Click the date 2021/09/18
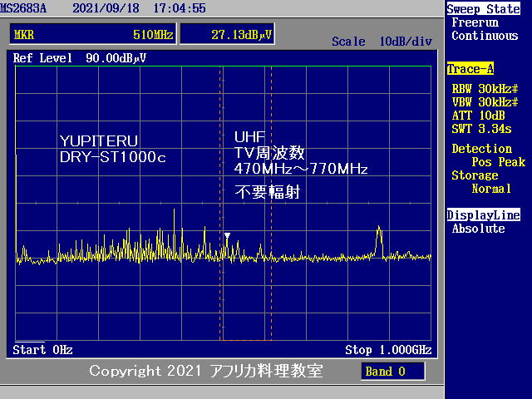 (x=106, y=8)
